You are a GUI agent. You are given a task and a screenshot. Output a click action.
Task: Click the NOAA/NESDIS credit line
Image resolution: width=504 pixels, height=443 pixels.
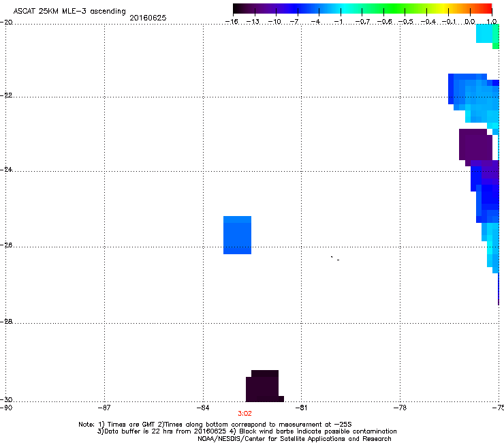[x=294, y=439]
